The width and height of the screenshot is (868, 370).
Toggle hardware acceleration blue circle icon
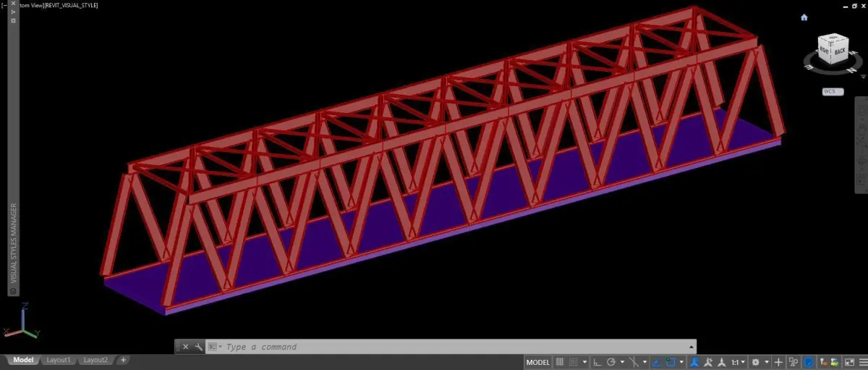(809, 362)
